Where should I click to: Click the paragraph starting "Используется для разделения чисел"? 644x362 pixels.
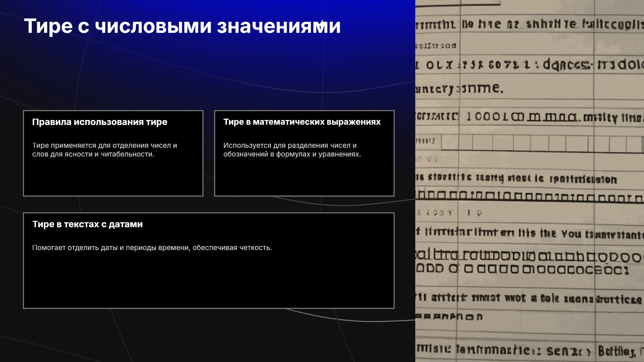292,150
